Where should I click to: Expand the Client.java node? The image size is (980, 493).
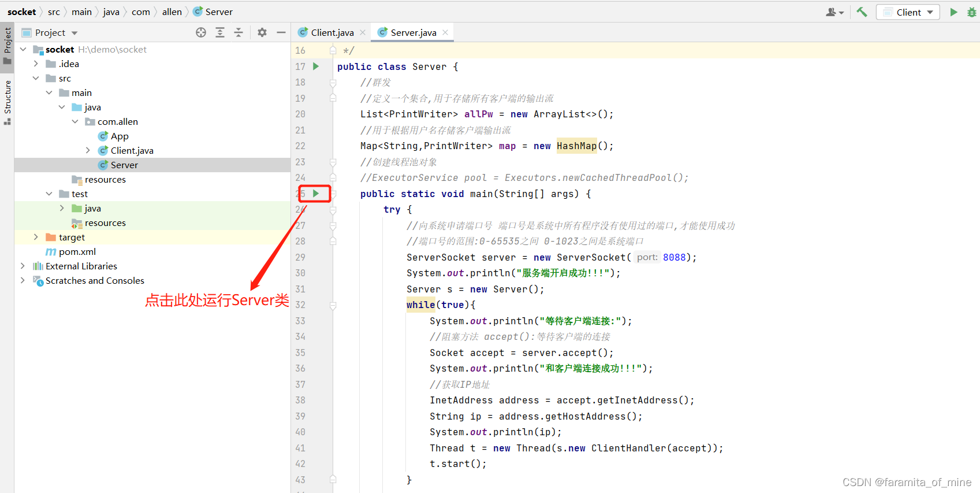coord(88,150)
